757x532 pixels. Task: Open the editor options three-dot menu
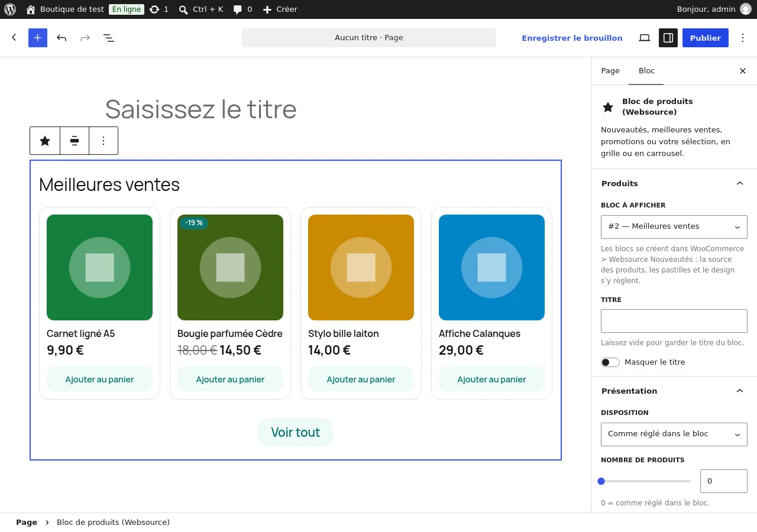coord(743,38)
